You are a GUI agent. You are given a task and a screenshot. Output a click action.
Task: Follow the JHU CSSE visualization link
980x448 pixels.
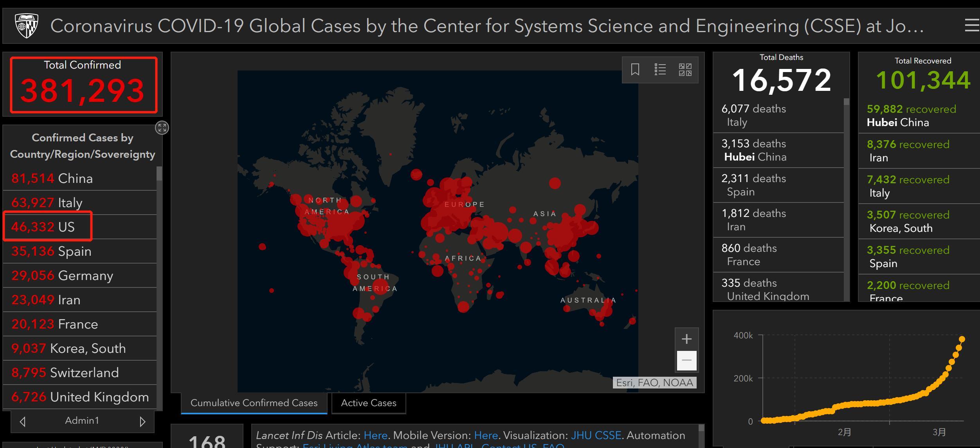pos(596,435)
